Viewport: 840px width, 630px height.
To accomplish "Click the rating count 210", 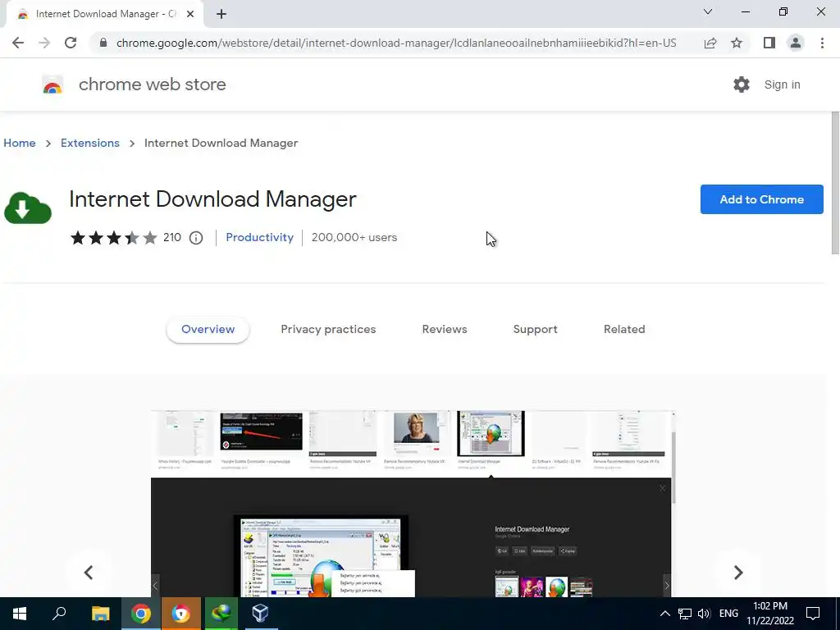I will coord(172,237).
